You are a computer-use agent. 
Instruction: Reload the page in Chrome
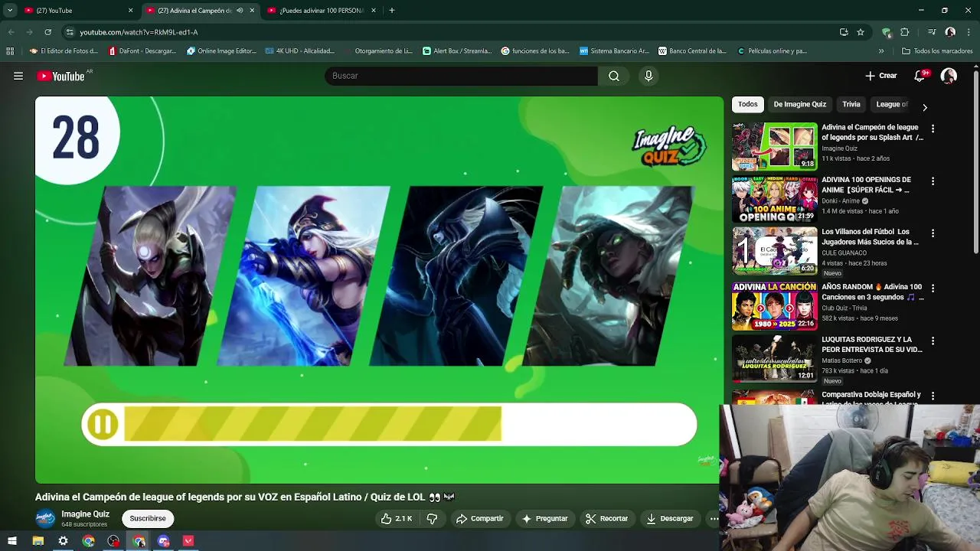[47, 32]
